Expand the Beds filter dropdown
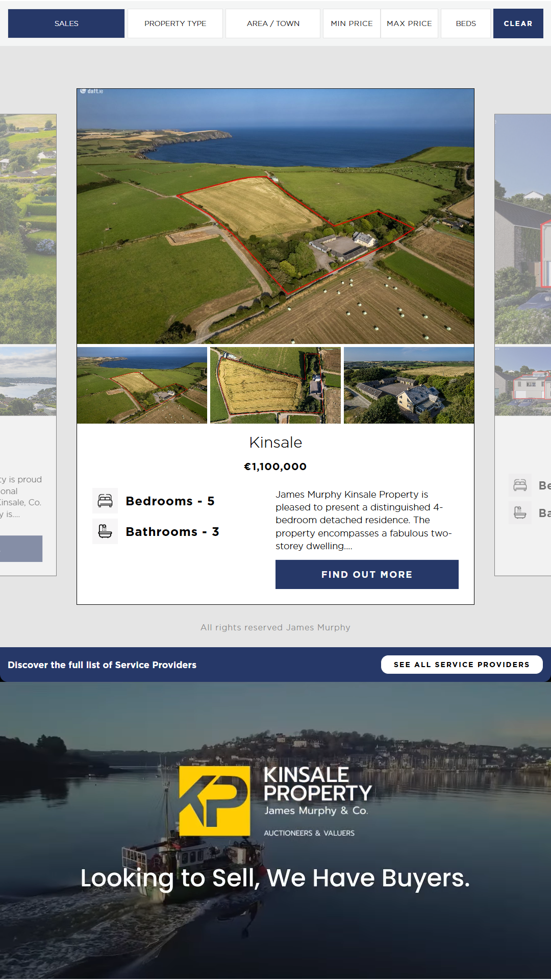Image resolution: width=551 pixels, height=980 pixels. click(x=466, y=23)
